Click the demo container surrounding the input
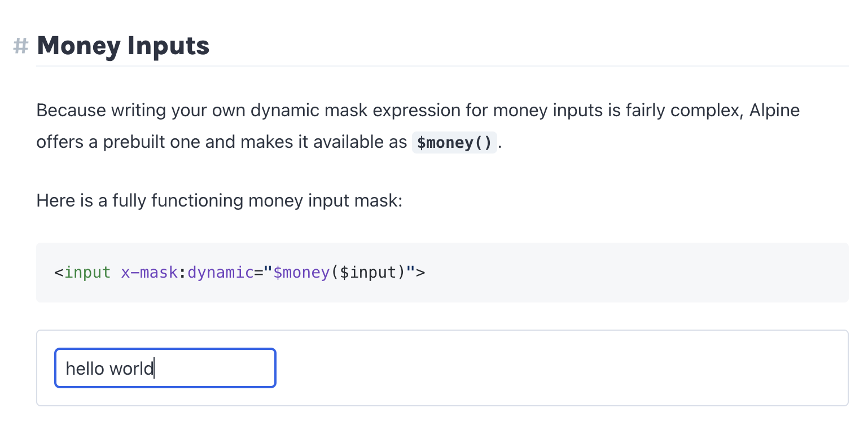The image size is (868, 421). click(x=508, y=368)
